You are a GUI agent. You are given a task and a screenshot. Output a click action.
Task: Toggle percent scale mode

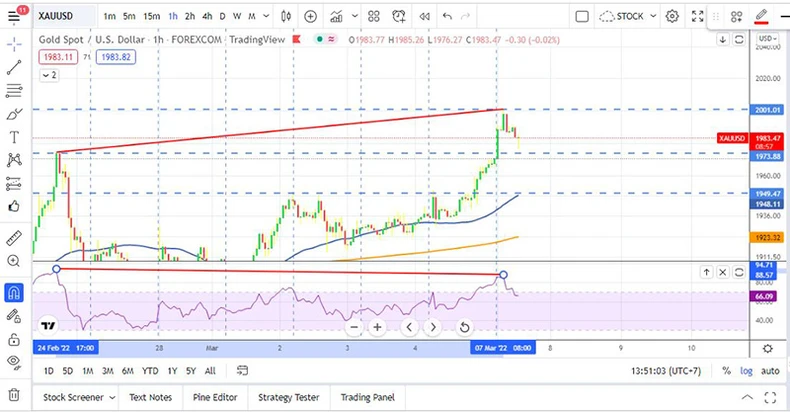click(x=726, y=371)
